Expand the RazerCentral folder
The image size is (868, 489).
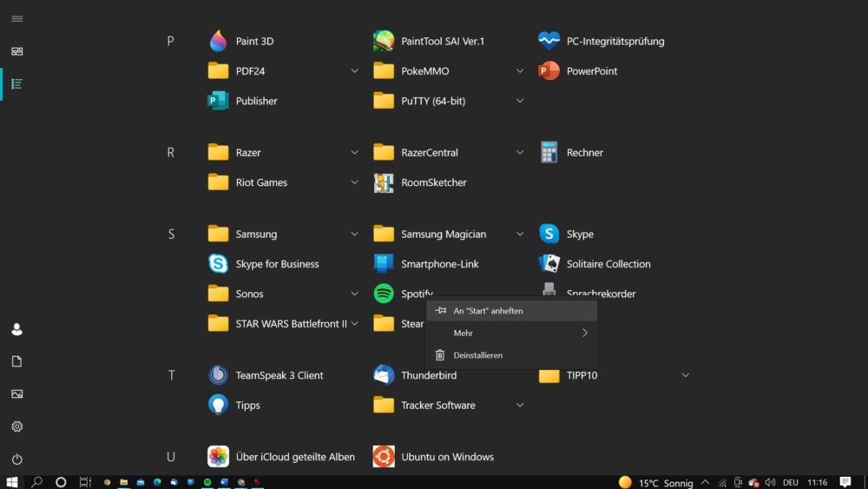[520, 152]
